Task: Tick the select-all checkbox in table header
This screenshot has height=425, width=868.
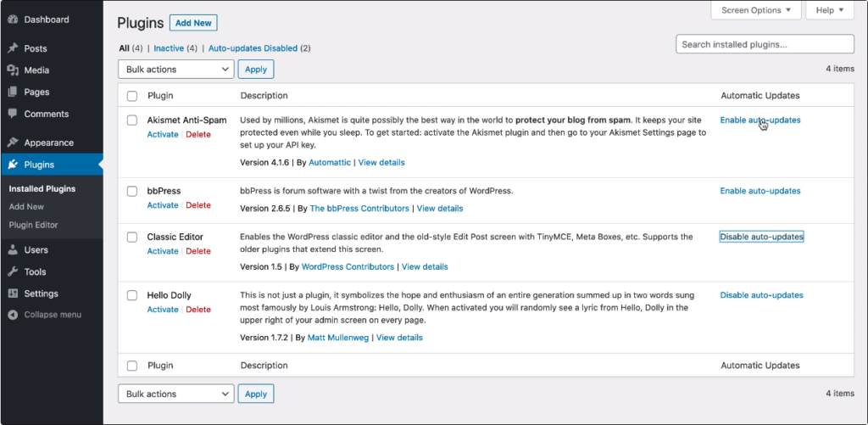Action: click(131, 96)
